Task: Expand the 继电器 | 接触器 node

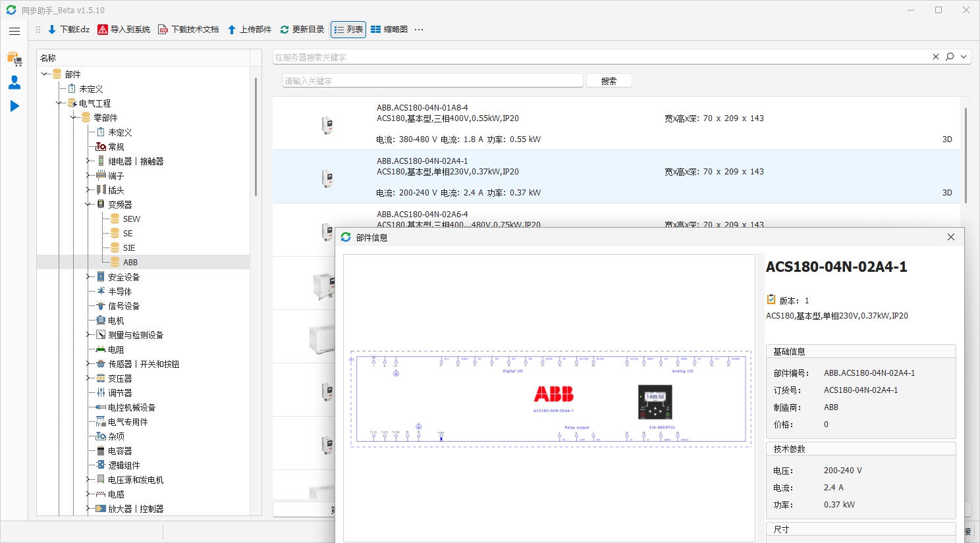Action: 88,161
